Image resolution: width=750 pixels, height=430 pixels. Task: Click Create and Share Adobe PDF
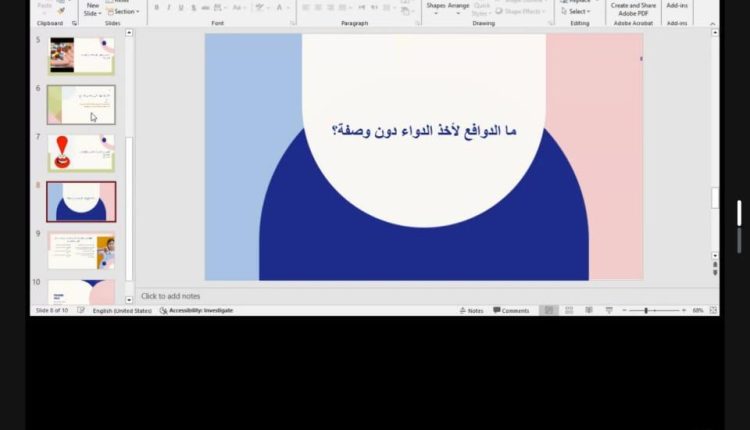pyautogui.click(x=633, y=9)
